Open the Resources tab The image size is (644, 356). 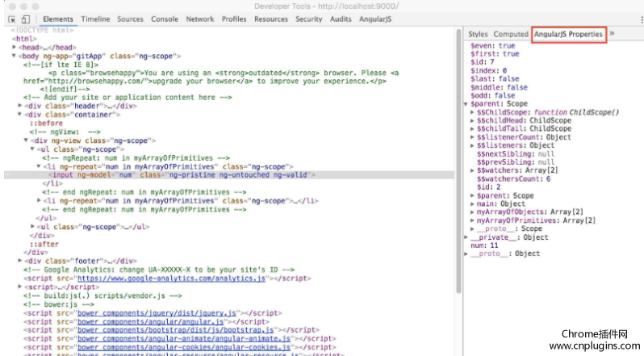(x=270, y=19)
